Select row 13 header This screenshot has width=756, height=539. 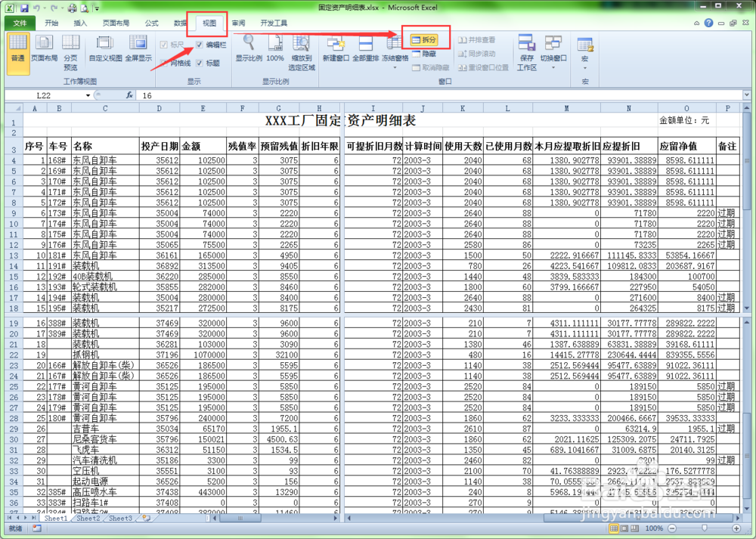point(14,256)
